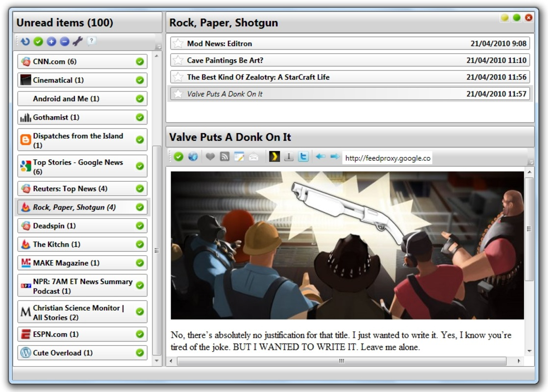The height and width of the screenshot is (392, 548).
Task: Mark The Kitchn feed as read
Action: tap(140, 244)
